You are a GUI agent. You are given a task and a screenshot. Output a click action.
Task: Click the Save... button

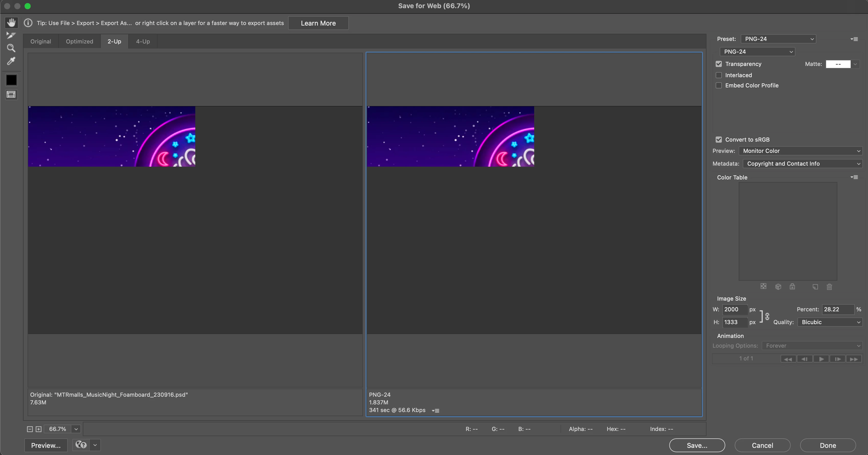[697, 445]
